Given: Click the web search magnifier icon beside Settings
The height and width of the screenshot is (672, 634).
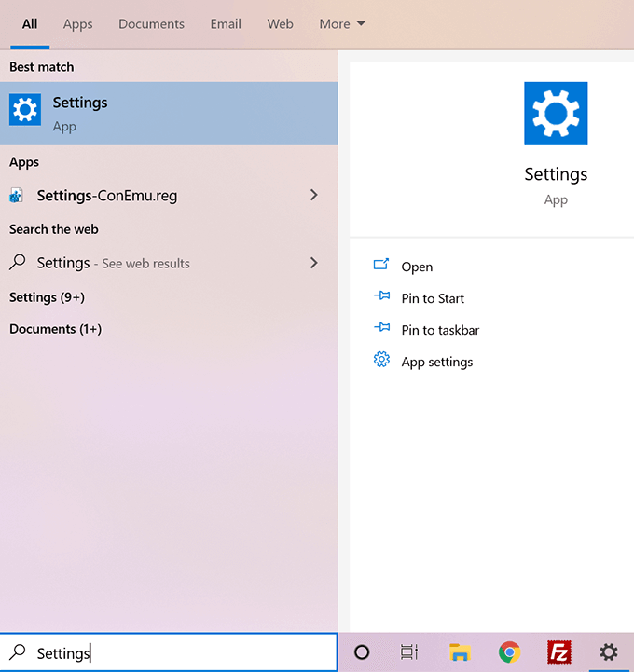Looking at the screenshot, I should point(18,262).
